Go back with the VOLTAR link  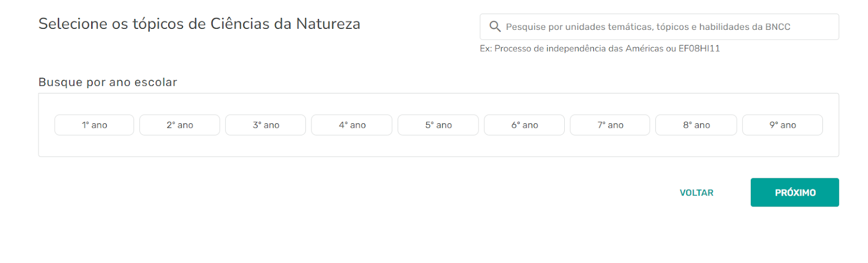(x=697, y=193)
